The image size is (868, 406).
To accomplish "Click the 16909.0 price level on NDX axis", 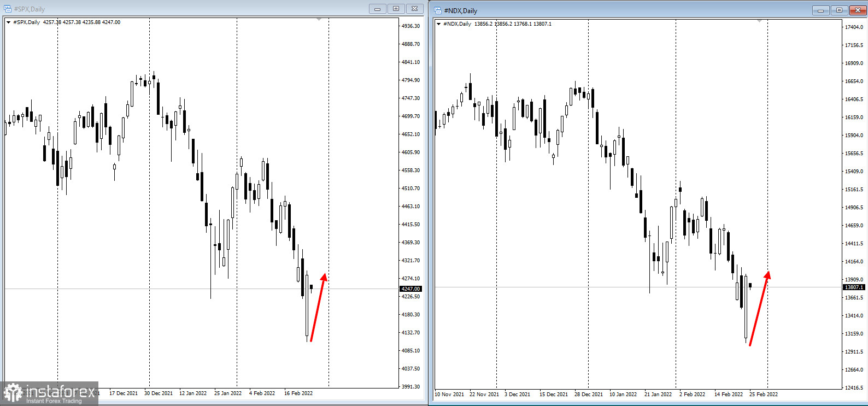I will [x=854, y=63].
